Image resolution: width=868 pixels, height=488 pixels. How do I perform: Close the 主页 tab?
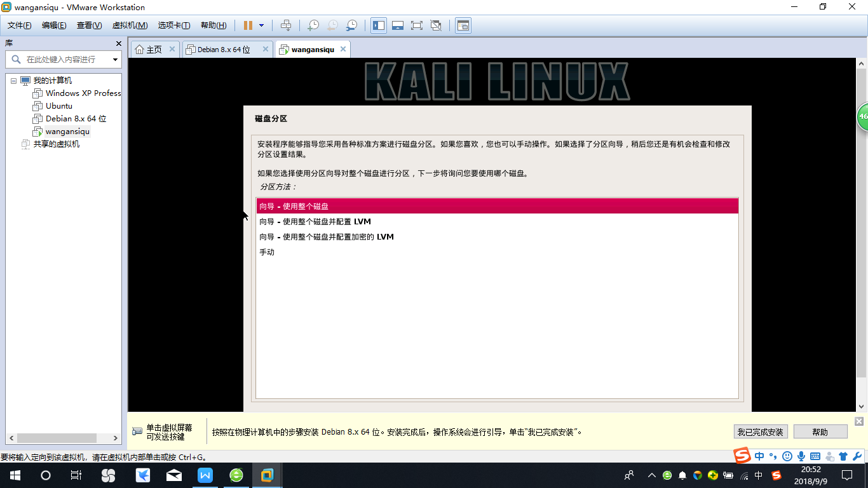click(x=172, y=49)
